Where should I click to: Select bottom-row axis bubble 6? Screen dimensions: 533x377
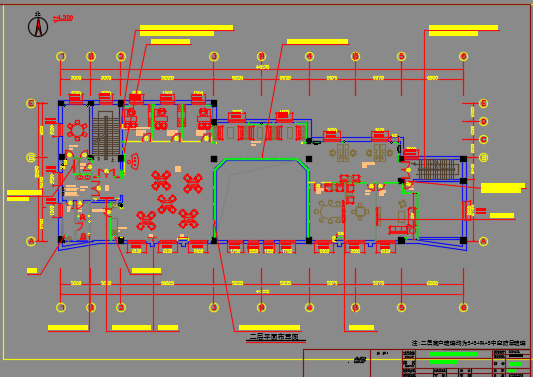tap(464, 308)
